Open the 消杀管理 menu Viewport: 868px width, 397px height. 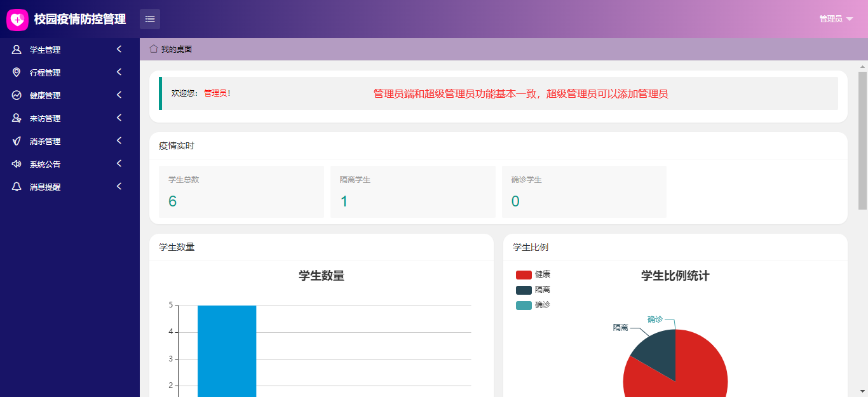tap(70, 141)
